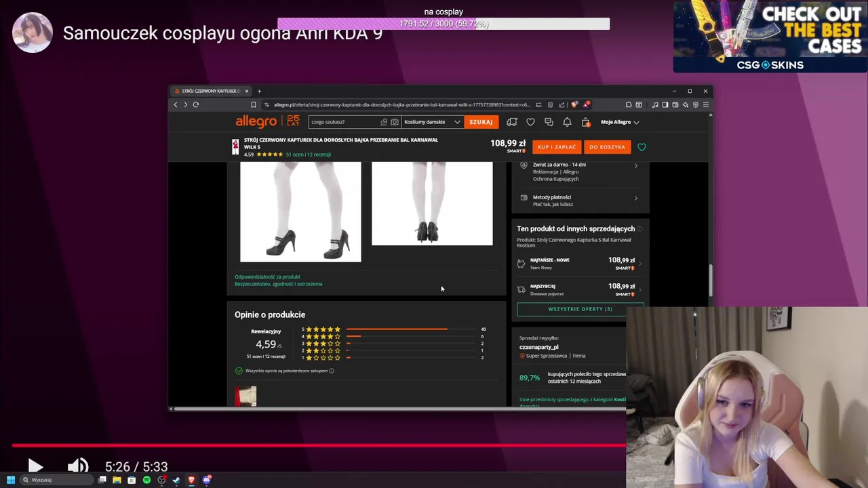Go forward with the browser forward arrow

(x=185, y=104)
